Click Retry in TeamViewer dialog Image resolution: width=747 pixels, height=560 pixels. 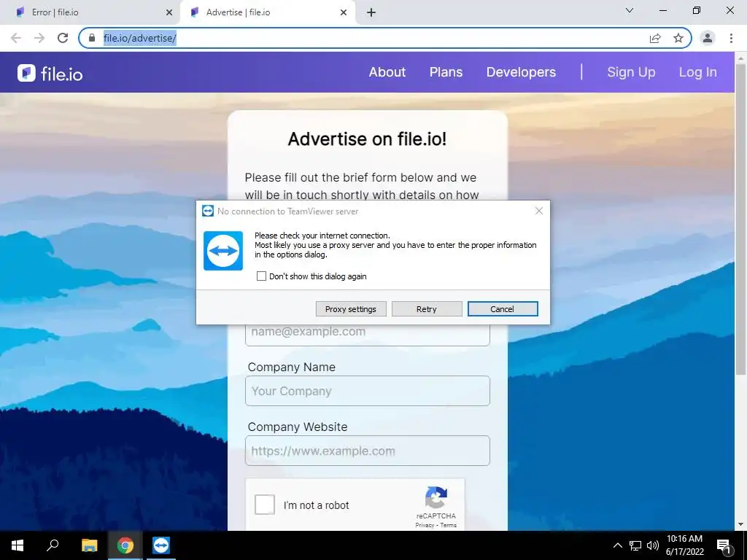pos(426,309)
